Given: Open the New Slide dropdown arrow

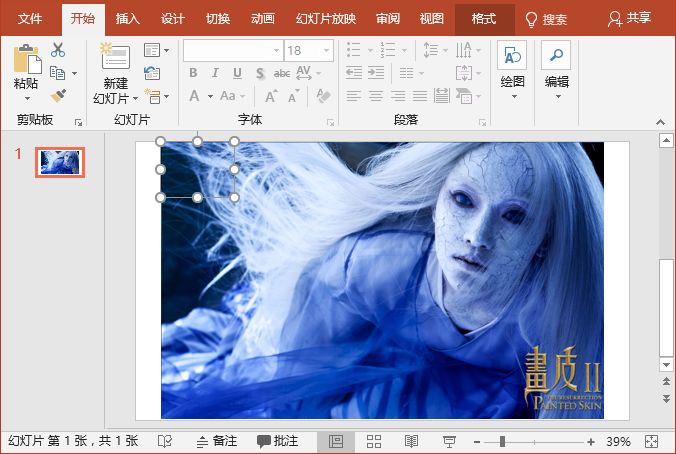Looking at the screenshot, I should click(135, 98).
